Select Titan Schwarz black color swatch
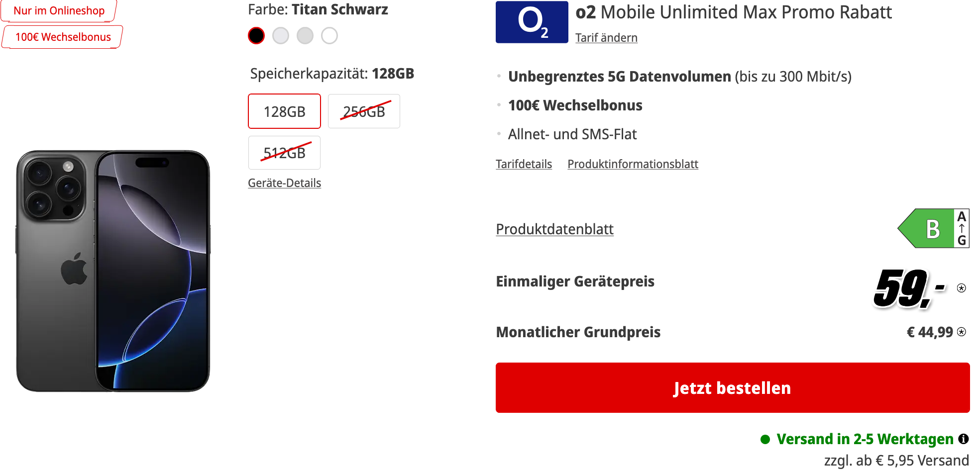Image resolution: width=980 pixels, height=470 pixels. [x=256, y=36]
